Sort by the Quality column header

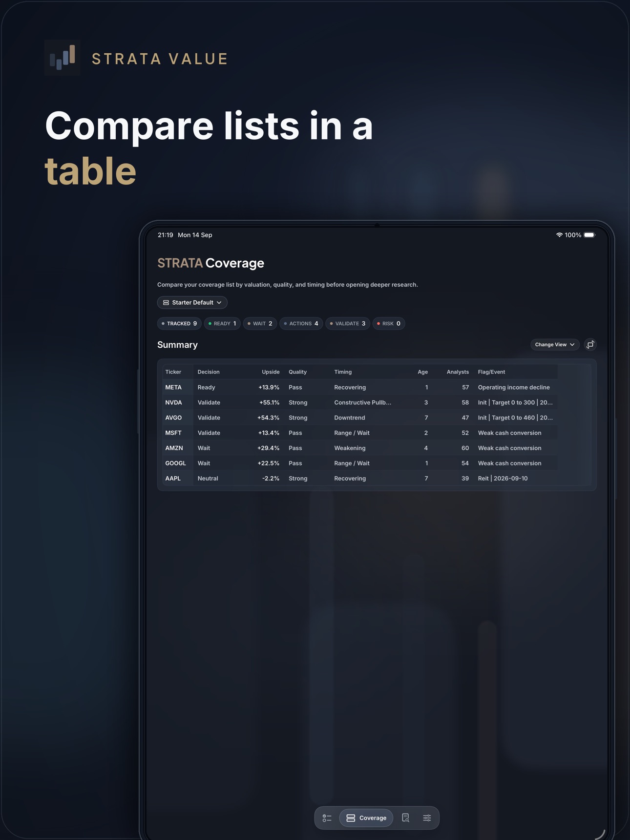click(x=298, y=372)
